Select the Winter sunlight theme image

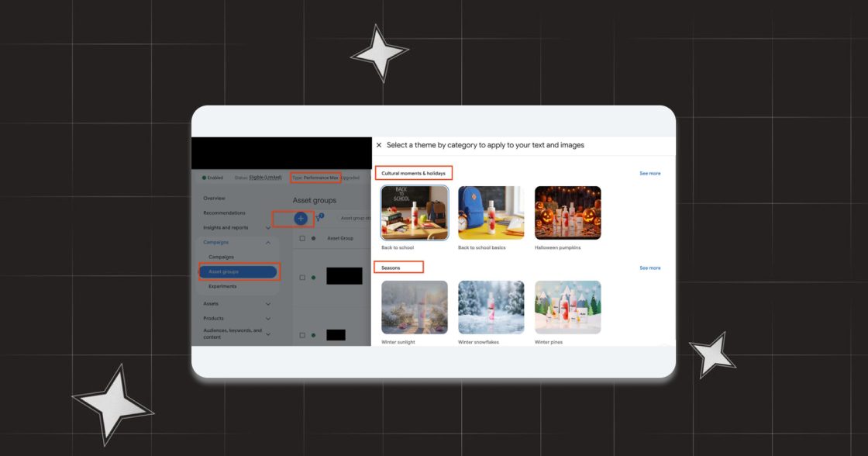[x=415, y=308]
